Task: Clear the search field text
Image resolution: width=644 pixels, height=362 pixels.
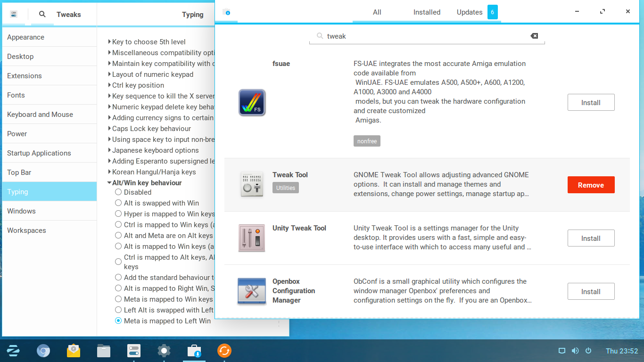Action: point(534,36)
